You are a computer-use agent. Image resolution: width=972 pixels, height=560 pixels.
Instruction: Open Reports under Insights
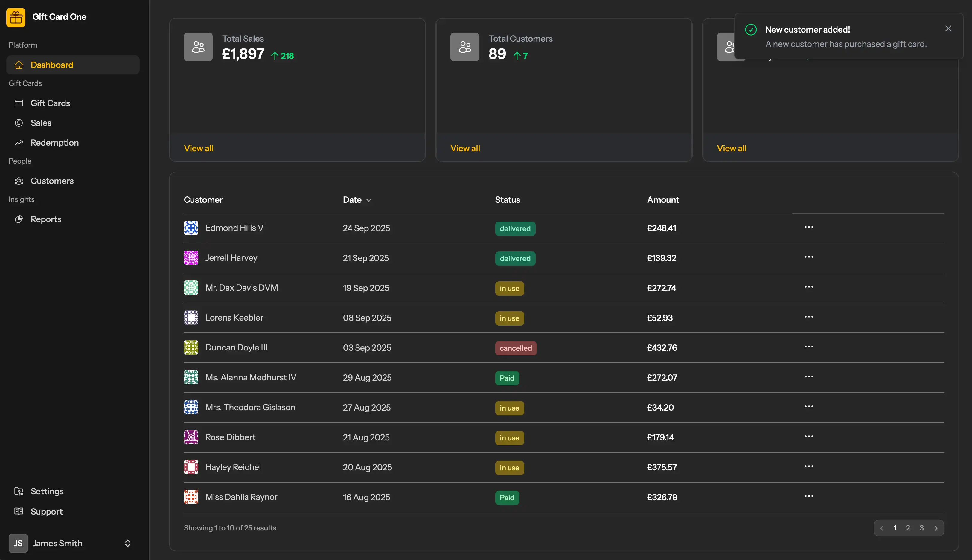tap(46, 219)
